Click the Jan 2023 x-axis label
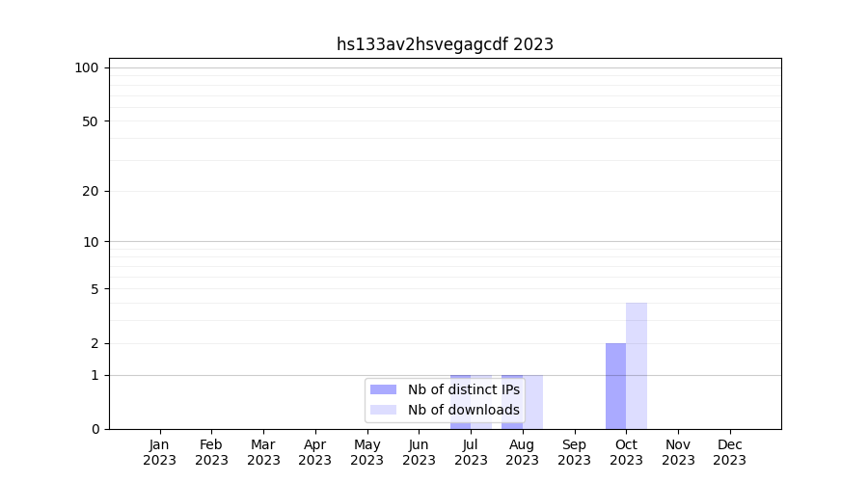This screenshot has width=868, height=482. tap(159, 452)
